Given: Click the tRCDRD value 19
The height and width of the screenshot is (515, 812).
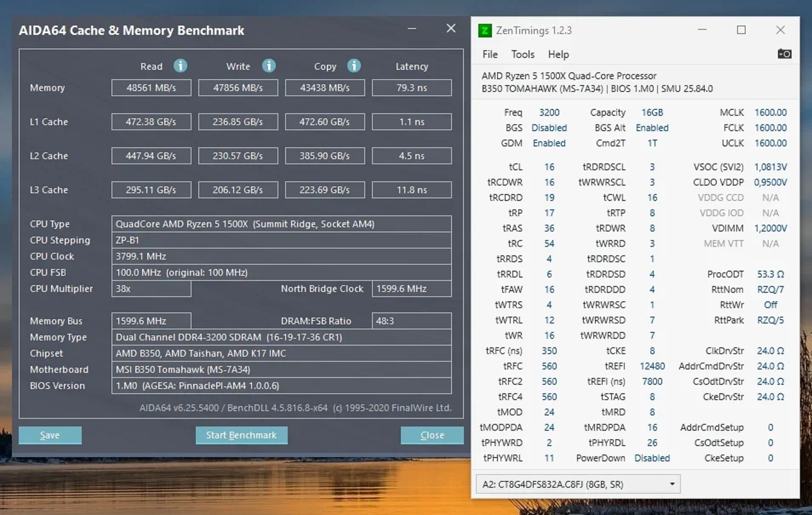Looking at the screenshot, I should (549, 197).
